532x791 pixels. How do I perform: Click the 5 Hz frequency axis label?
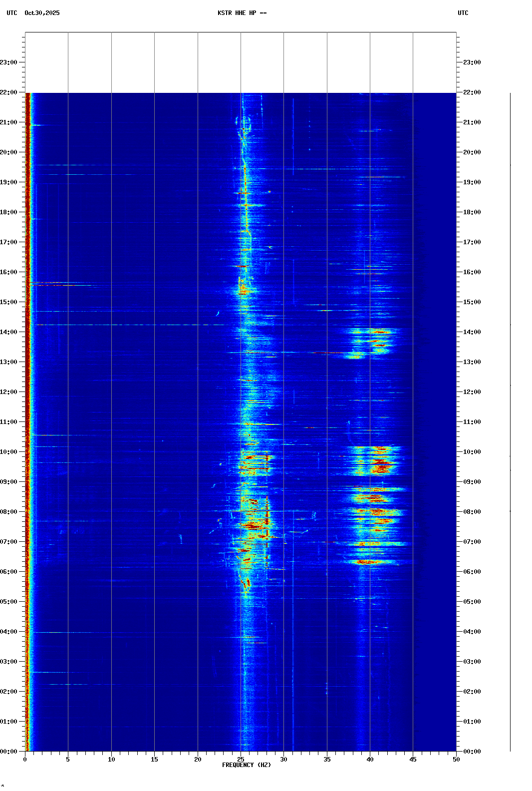68,760
